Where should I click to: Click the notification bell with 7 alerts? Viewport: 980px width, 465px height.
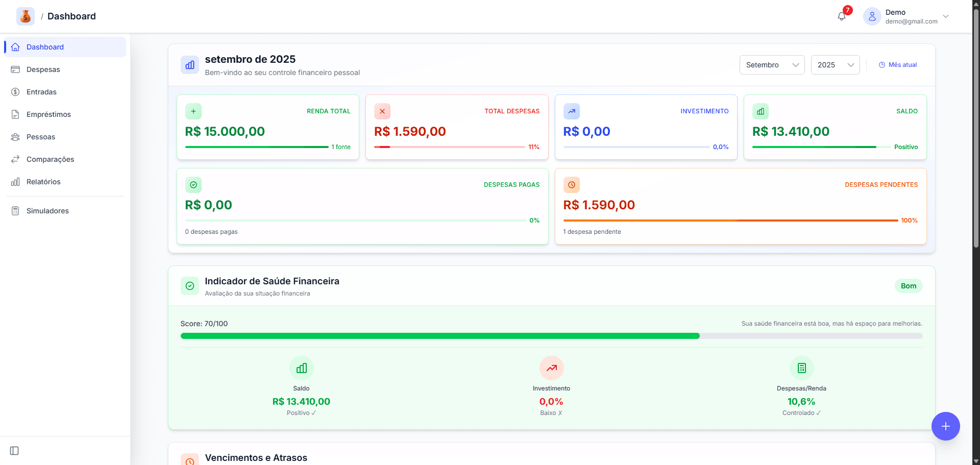pos(841,15)
